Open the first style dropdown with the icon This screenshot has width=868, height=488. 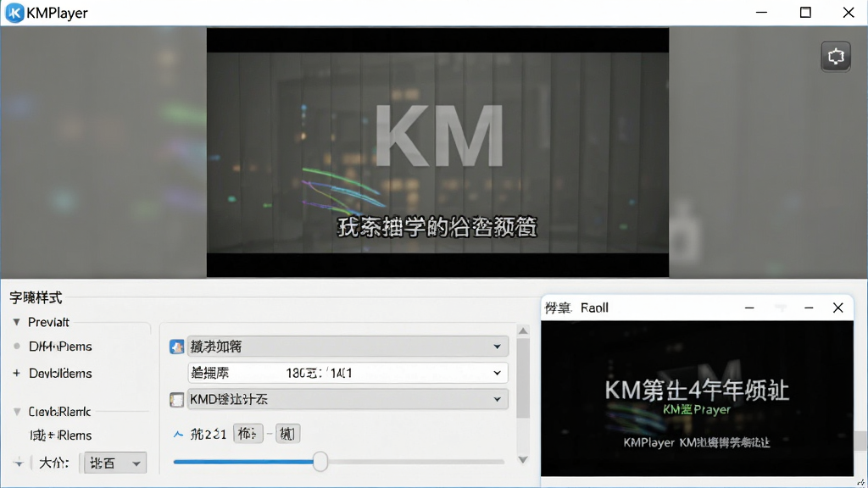[x=347, y=347]
